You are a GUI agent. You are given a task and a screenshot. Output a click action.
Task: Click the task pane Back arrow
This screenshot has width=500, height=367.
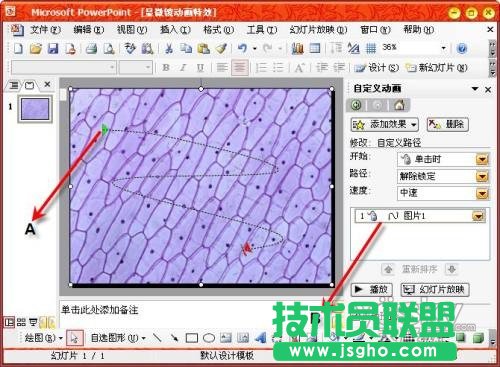(356, 105)
